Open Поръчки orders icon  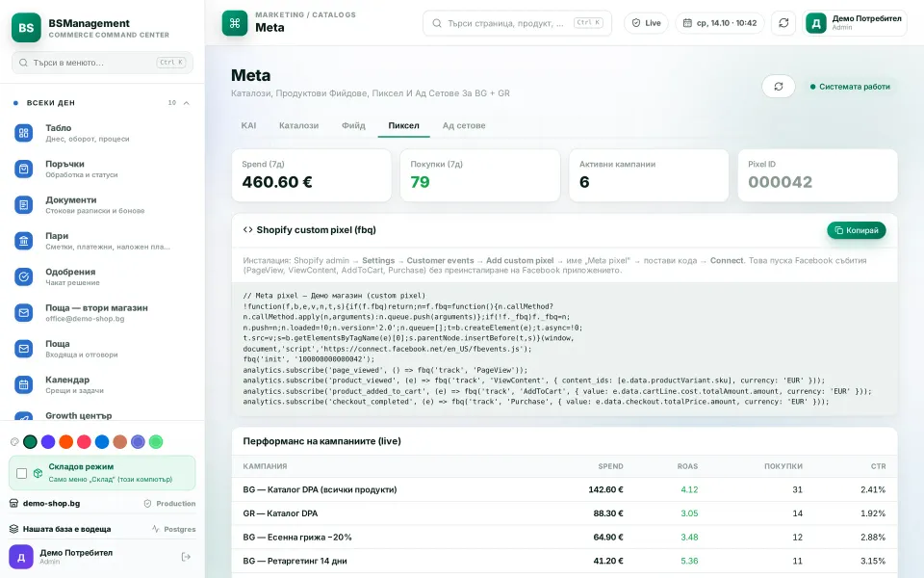(x=23, y=170)
